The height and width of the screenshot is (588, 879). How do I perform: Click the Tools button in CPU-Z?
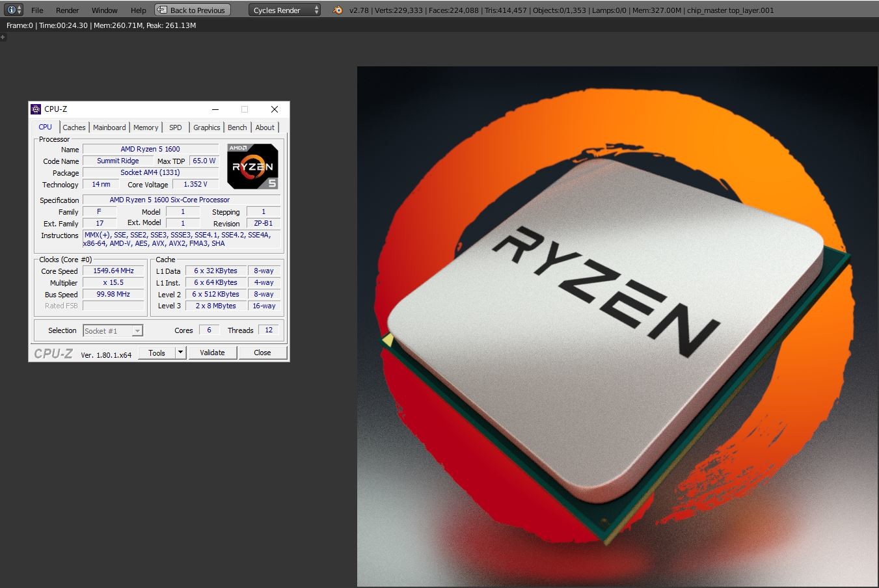(x=157, y=353)
